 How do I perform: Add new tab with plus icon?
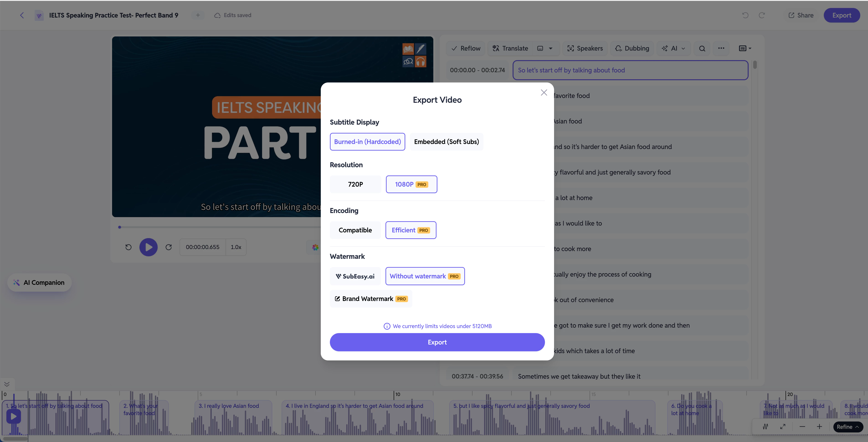[198, 15]
